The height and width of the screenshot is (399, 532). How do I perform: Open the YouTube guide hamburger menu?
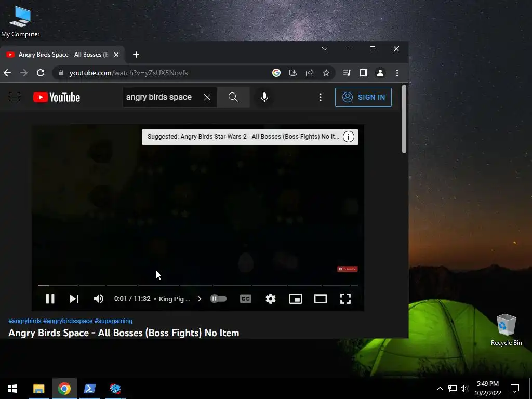click(x=15, y=97)
